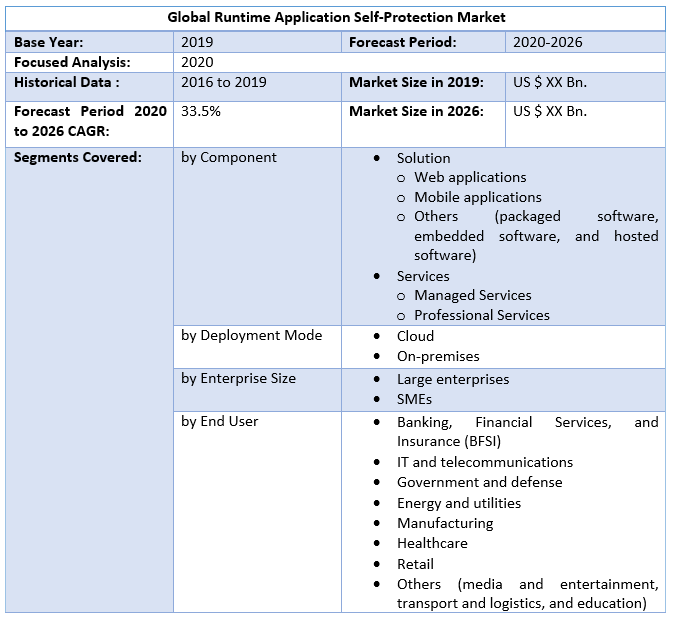This screenshot has width=674, height=623.
Task: Click the '2016 to 2019' historical data value
Action: point(224,82)
